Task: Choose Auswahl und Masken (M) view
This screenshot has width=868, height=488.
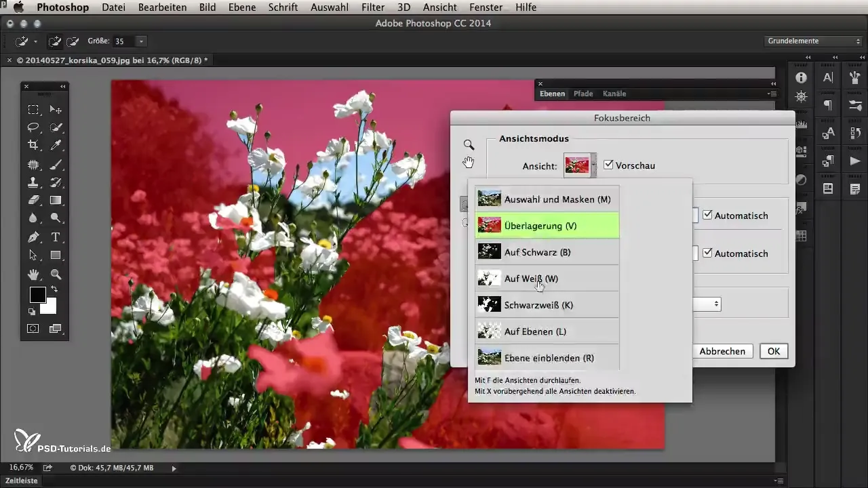Action: pyautogui.click(x=547, y=199)
